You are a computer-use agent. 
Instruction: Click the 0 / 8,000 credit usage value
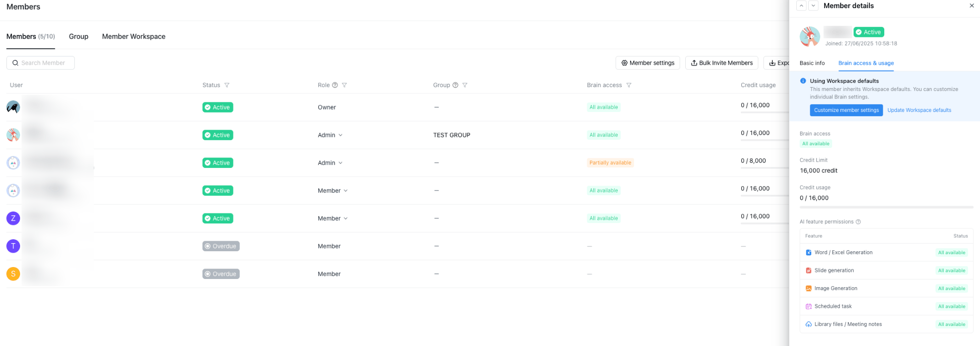tap(753, 161)
